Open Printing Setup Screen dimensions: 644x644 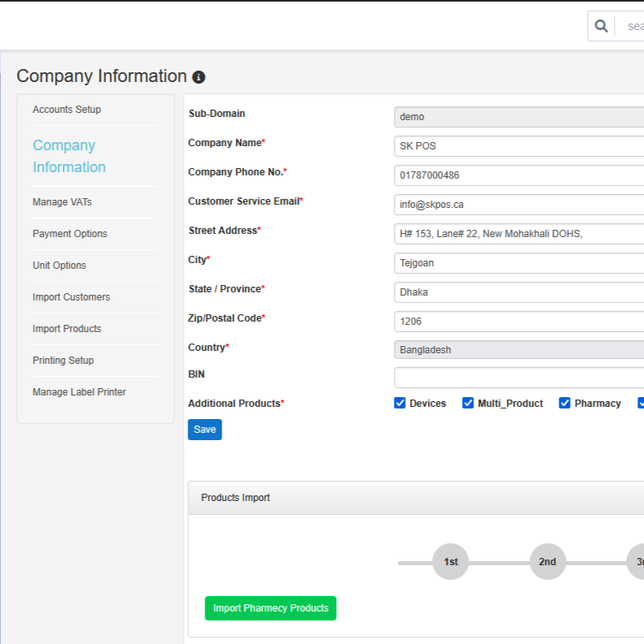click(63, 361)
